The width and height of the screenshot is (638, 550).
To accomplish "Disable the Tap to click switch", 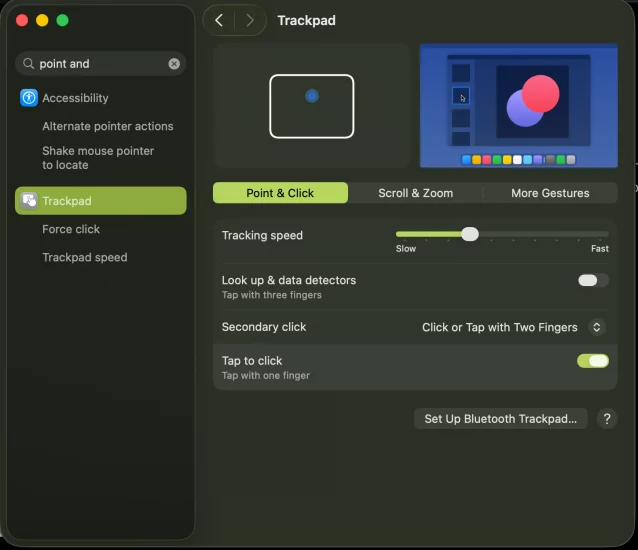I will click(592, 361).
